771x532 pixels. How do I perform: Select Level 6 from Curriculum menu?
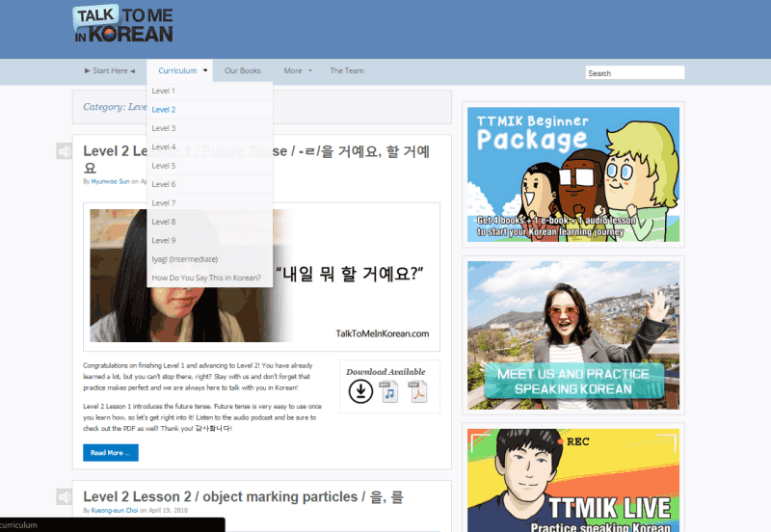pyautogui.click(x=210, y=184)
